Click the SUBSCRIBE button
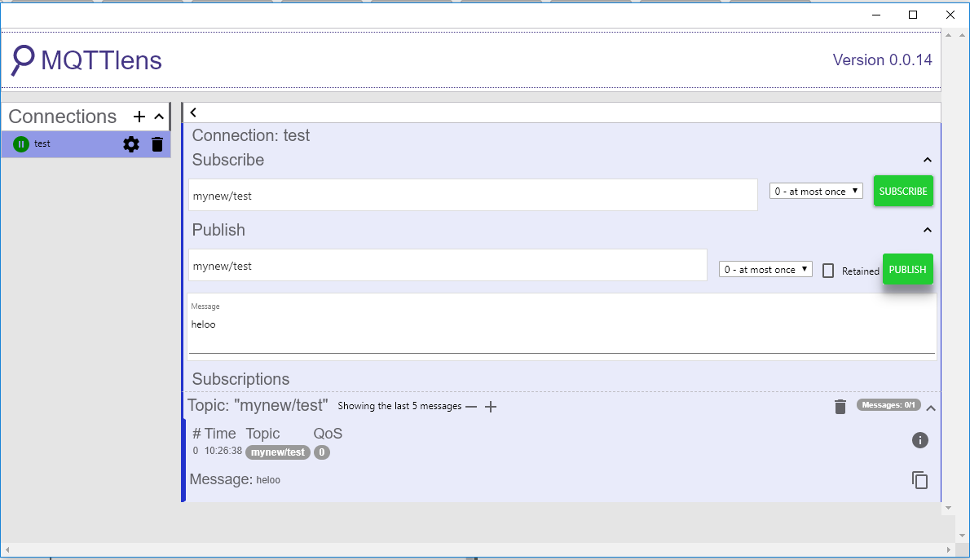Image resolution: width=970 pixels, height=560 pixels. pyautogui.click(x=903, y=192)
